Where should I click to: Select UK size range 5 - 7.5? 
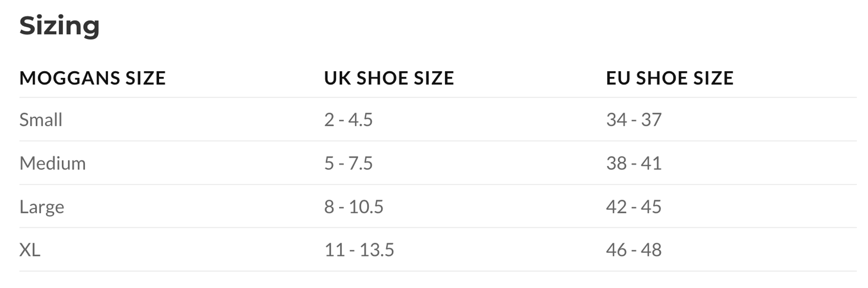pyautogui.click(x=348, y=163)
